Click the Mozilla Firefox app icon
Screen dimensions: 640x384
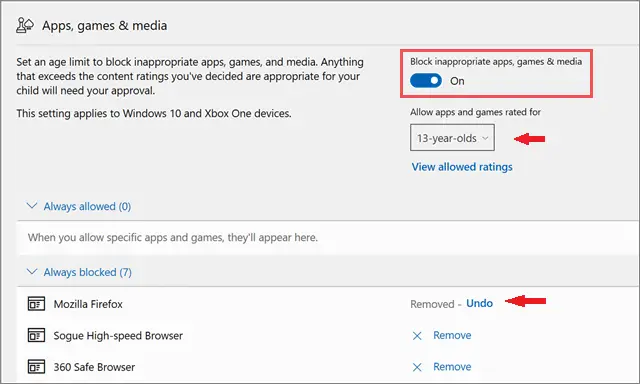[x=36, y=304]
